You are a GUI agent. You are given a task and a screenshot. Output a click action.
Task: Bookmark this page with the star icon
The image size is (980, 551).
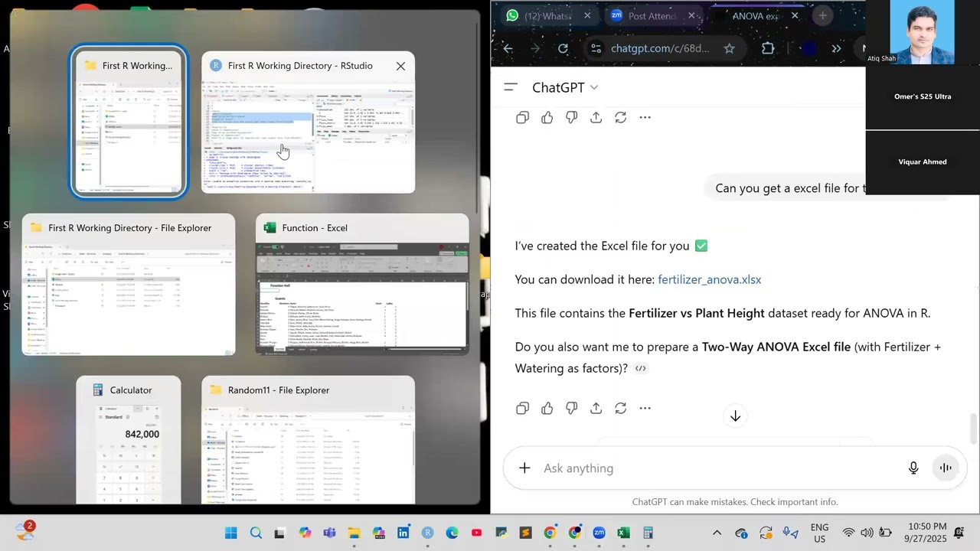click(729, 48)
